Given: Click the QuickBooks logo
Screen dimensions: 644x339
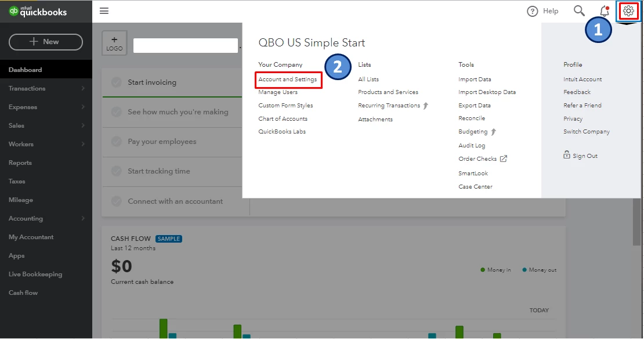Looking at the screenshot, I should point(38,12).
